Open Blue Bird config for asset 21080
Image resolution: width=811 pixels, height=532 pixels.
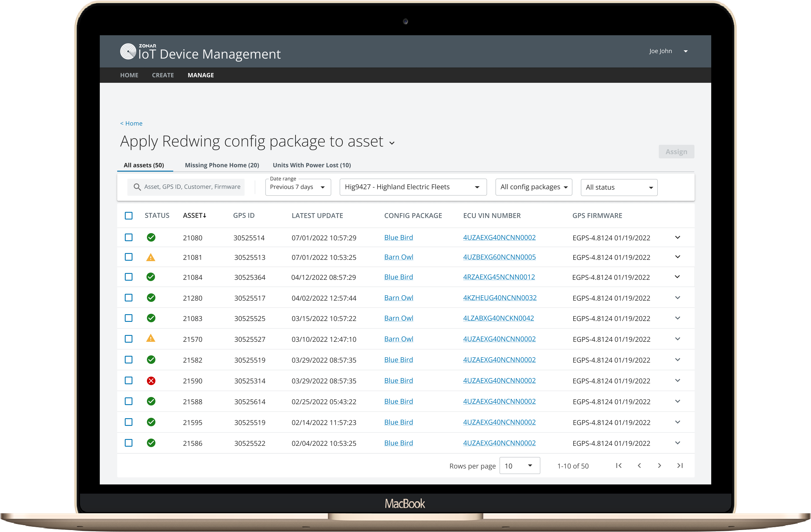click(x=398, y=238)
